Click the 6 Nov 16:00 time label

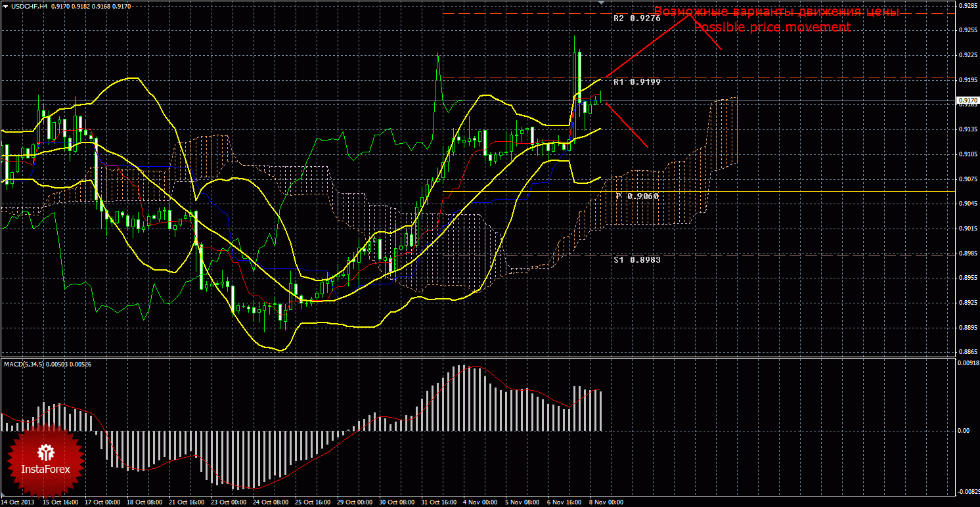point(565,502)
